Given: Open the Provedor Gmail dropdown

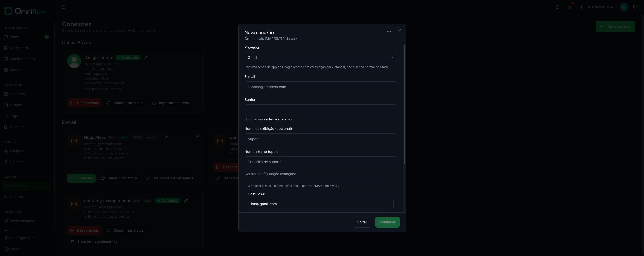Looking at the screenshot, I should tap(320, 58).
